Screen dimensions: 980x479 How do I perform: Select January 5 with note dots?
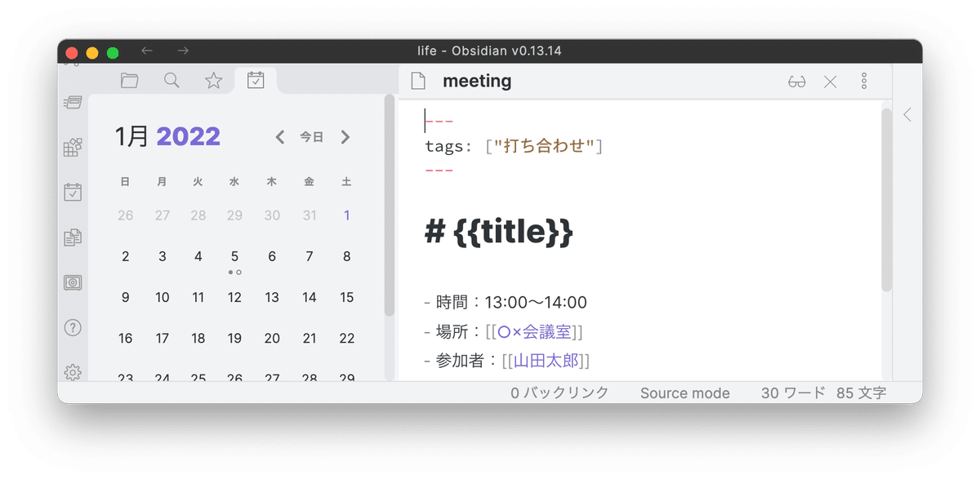[x=234, y=258]
